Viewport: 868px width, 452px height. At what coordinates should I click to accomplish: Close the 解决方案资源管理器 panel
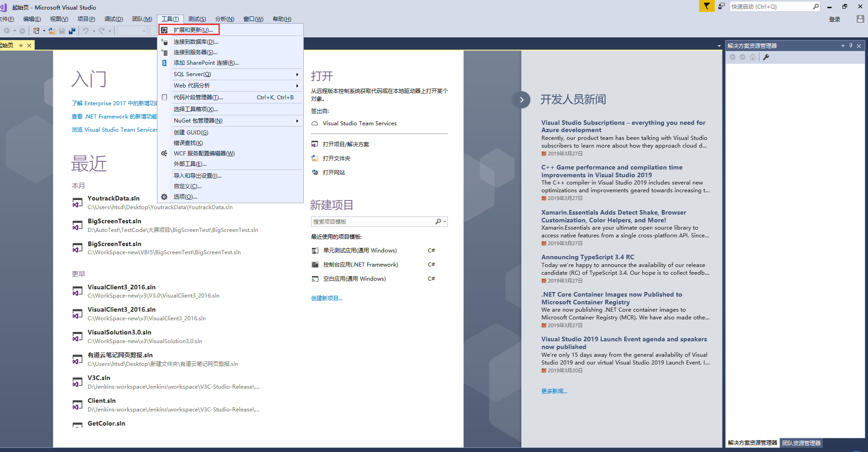pyautogui.click(x=859, y=46)
